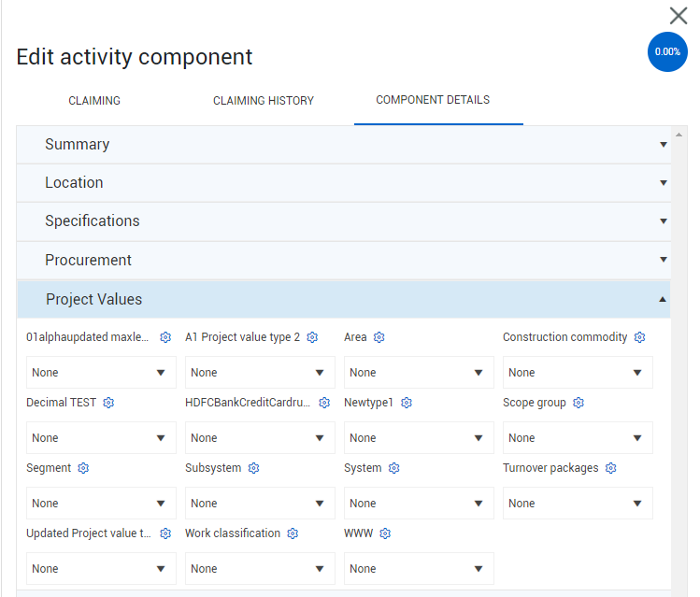The height and width of the screenshot is (597, 700).
Task: Collapse the Project Values section
Action: click(x=343, y=299)
